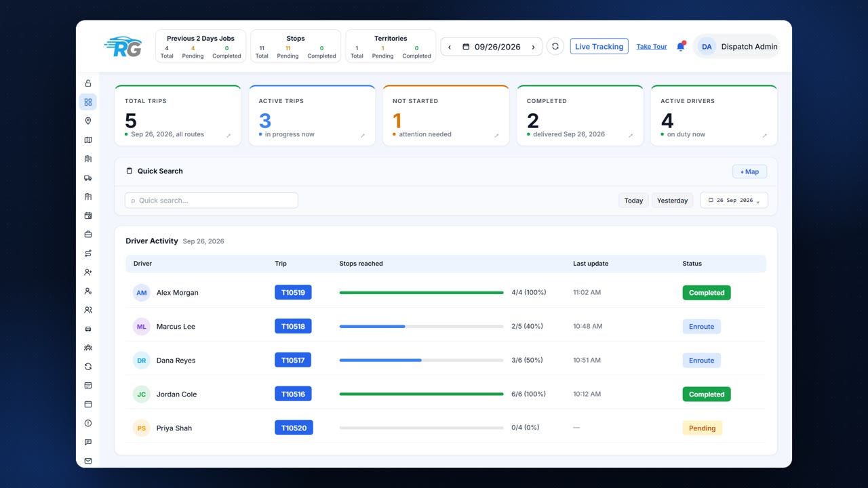Click the + Map button
This screenshot has height=488, width=868.
pos(749,171)
